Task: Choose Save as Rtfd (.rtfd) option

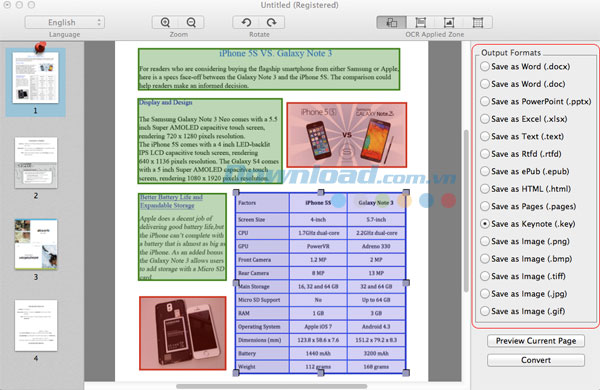Action: pyautogui.click(x=521, y=154)
